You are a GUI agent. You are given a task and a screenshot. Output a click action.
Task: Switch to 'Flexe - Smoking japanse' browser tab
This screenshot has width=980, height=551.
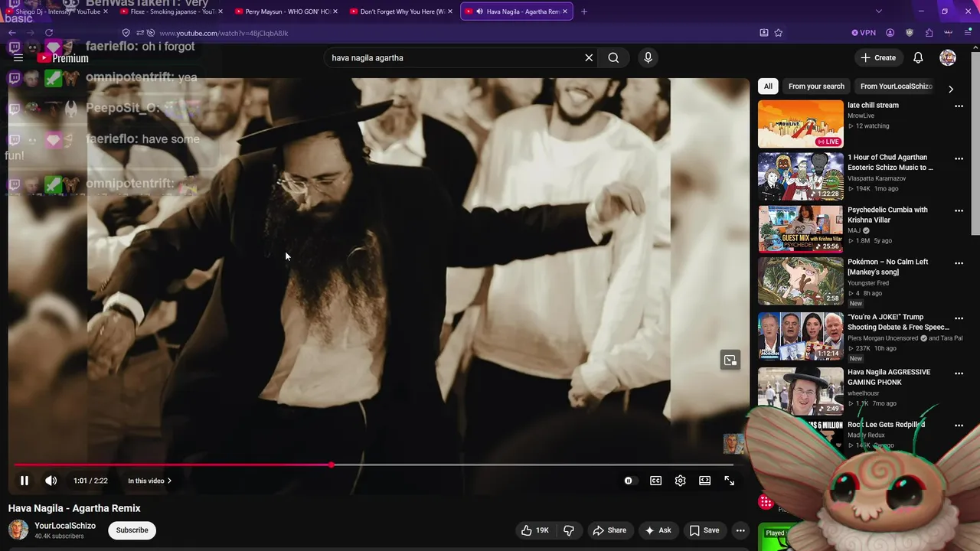[171, 11]
